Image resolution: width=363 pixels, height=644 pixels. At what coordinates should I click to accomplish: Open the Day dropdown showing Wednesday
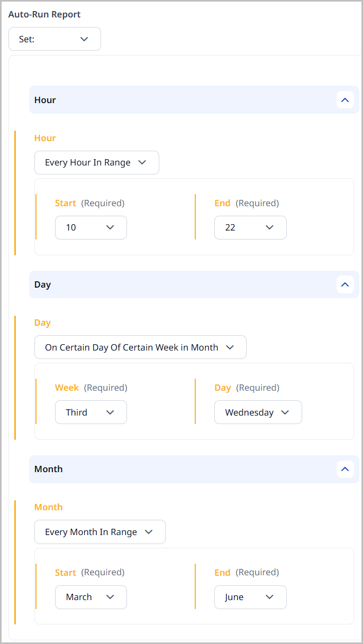[x=258, y=412]
